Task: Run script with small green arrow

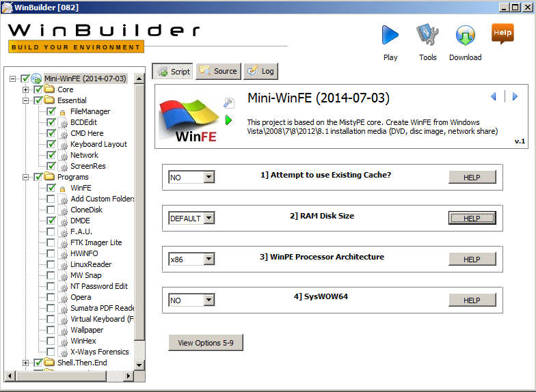Action: (x=228, y=120)
